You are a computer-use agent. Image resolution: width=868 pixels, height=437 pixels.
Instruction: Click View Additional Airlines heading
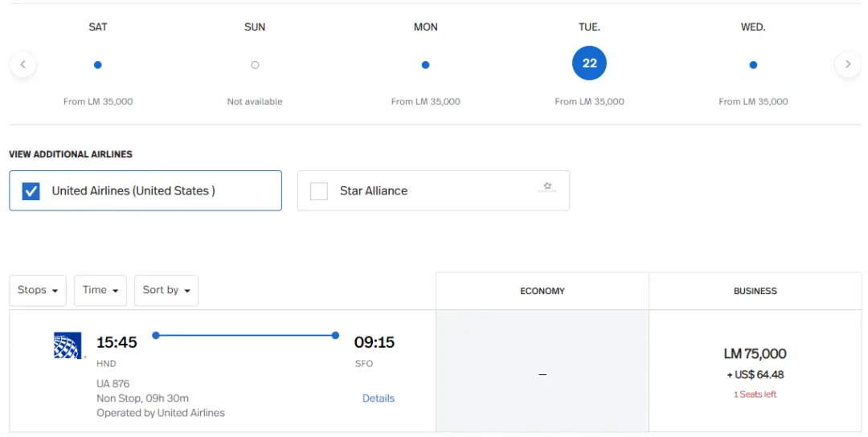coord(71,154)
